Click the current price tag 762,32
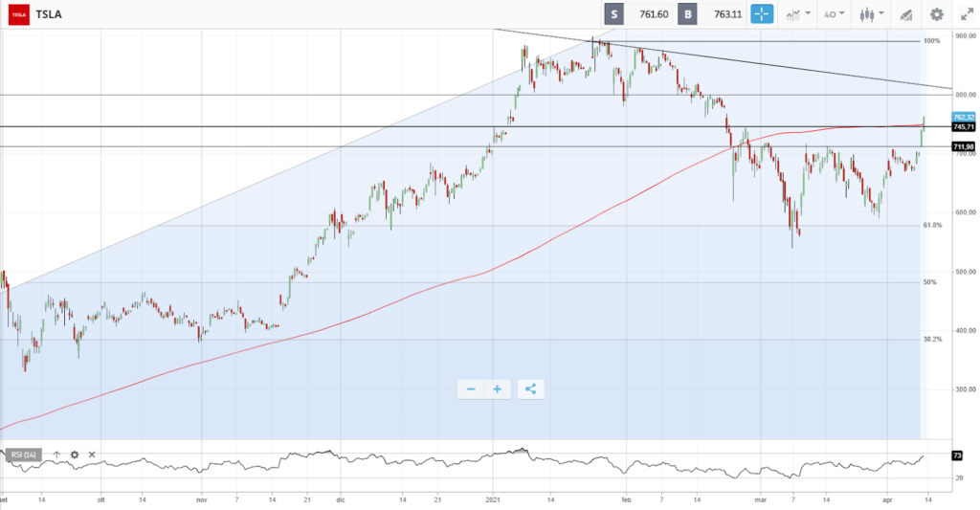980x510 pixels. click(963, 117)
